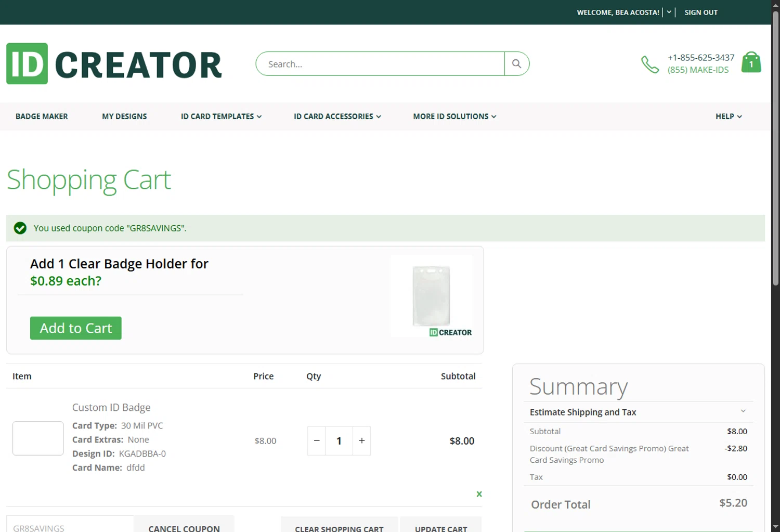This screenshot has height=532, width=780.
Task: Click Add to Cart for Clear Badge Holder
Action: pos(76,328)
